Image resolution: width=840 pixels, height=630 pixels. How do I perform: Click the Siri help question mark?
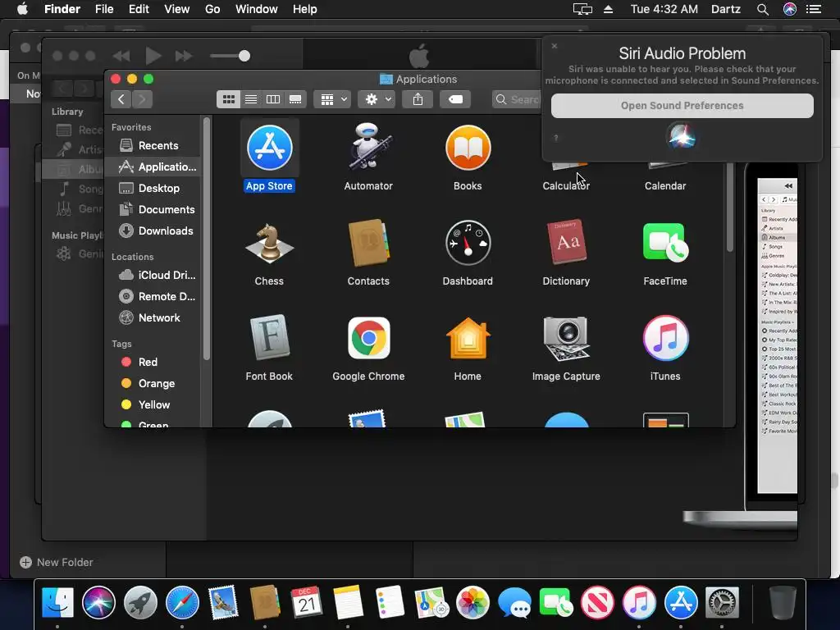[556, 138]
